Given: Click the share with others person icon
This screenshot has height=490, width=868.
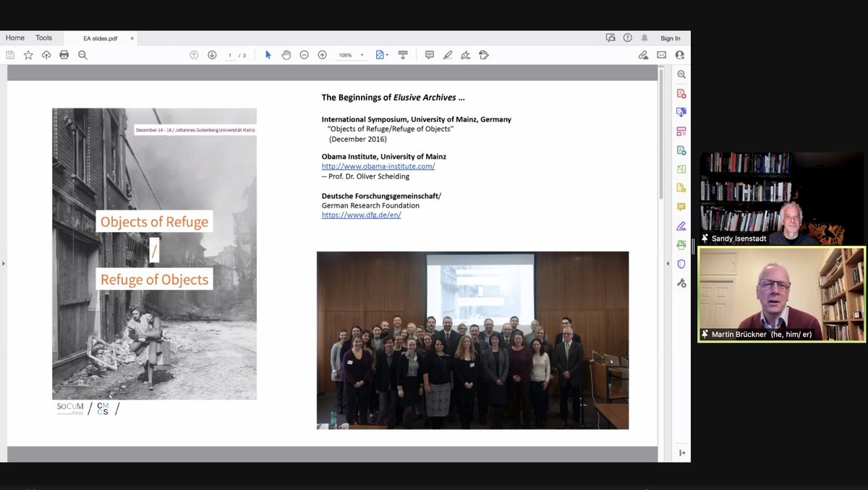Looking at the screenshot, I should [x=679, y=55].
